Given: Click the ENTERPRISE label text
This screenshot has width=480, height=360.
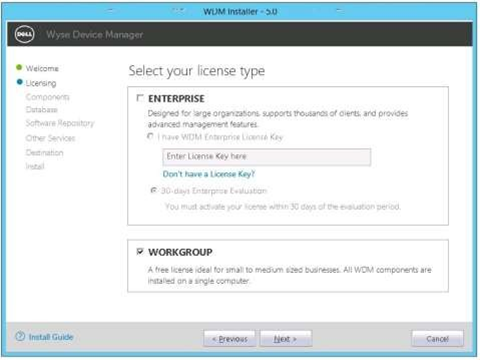Looking at the screenshot, I should tap(176, 99).
